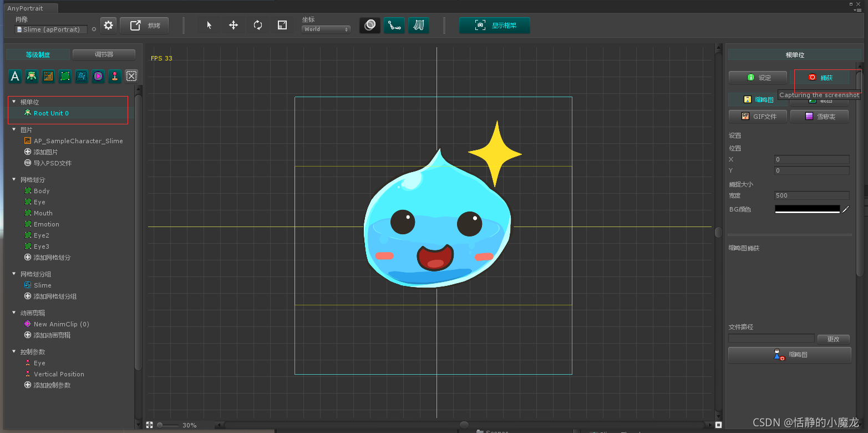Viewport: 868px width, 433px height.
Task: Open the World coordinate dropdown
Action: (326, 29)
